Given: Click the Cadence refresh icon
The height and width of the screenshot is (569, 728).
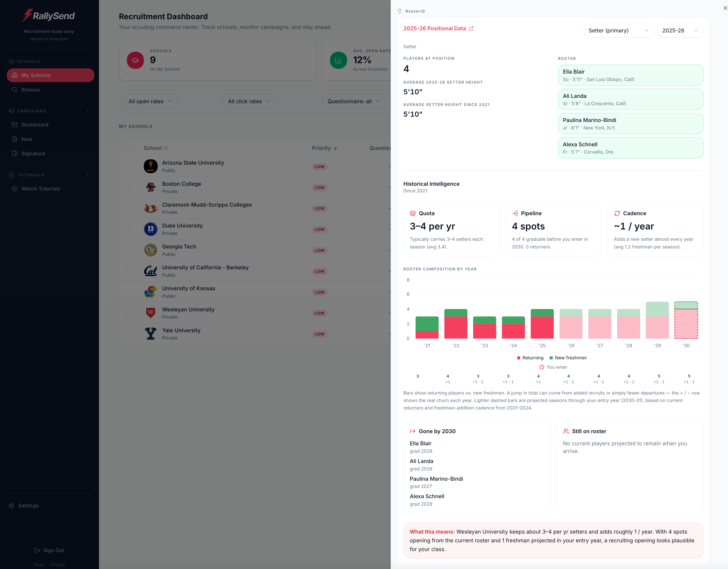Looking at the screenshot, I should point(617,213).
